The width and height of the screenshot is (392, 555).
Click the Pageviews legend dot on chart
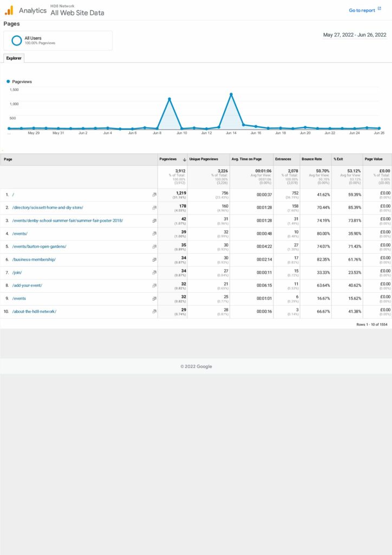(9, 82)
